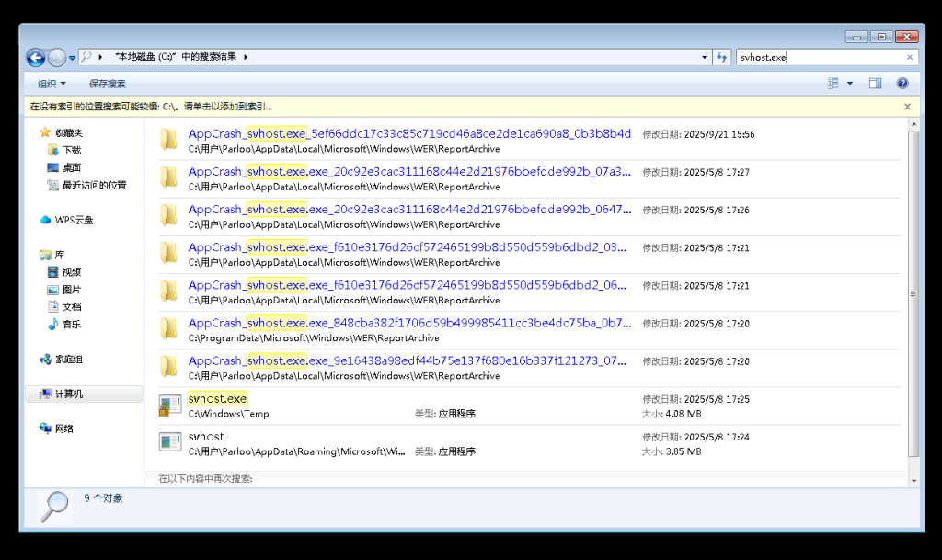Open the view options dropdown arrow
This screenshot has width=942, height=560.
850,83
